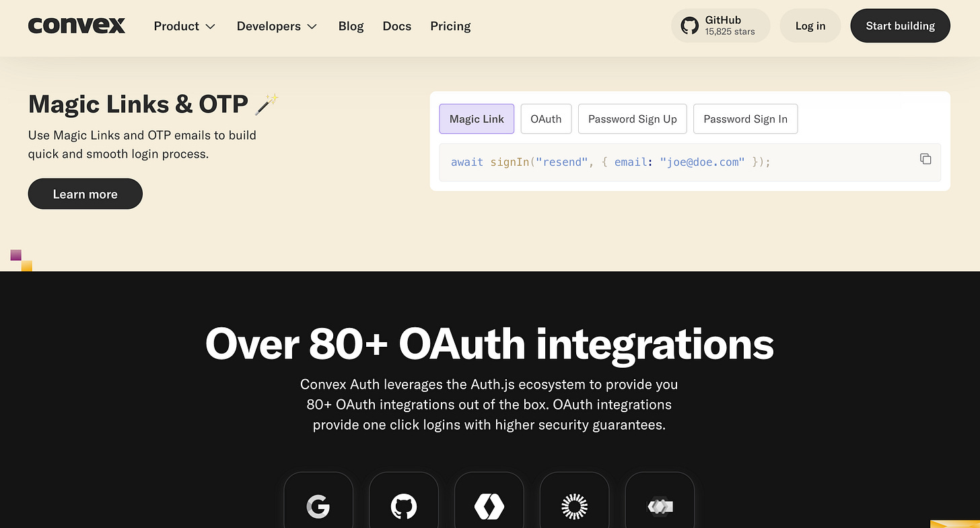Click the Start building button

click(x=900, y=26)
